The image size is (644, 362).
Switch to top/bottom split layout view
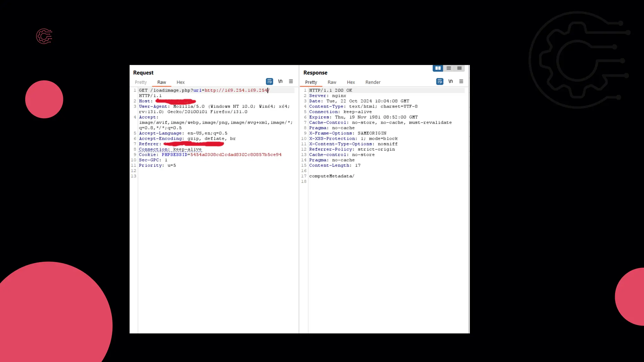(x=449, y=68)
